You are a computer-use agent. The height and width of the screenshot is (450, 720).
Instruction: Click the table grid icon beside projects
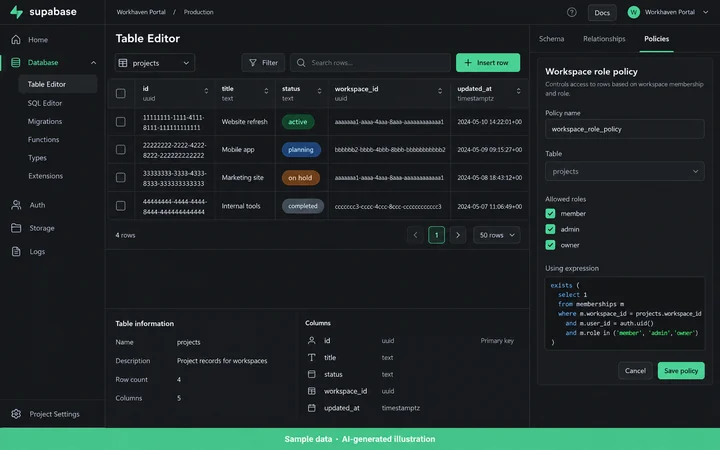coord(123,63)
